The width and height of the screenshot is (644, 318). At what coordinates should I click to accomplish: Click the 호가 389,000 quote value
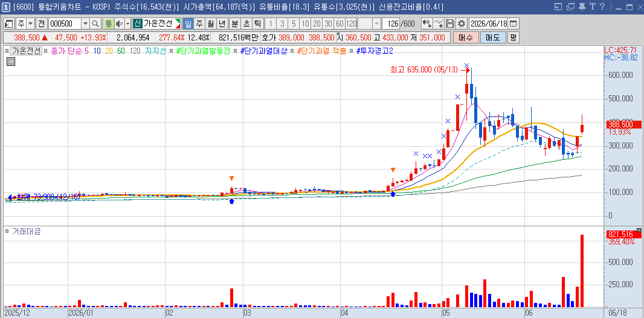(x=291, y=38)
